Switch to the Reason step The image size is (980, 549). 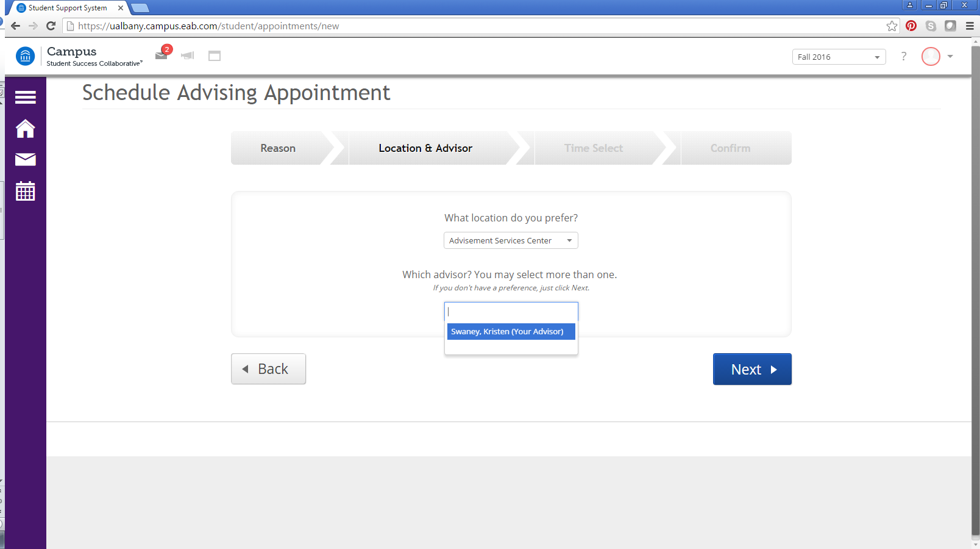point(278,148)
